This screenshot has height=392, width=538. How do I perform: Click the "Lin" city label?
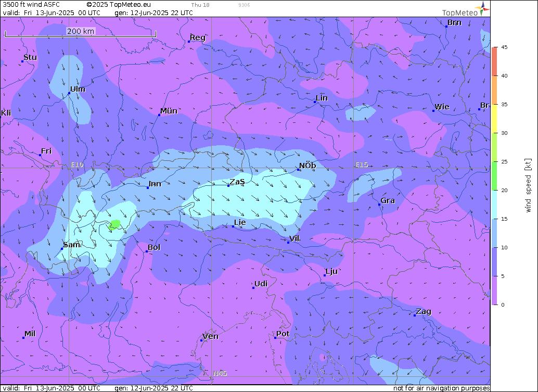click(x=322, y=98)
